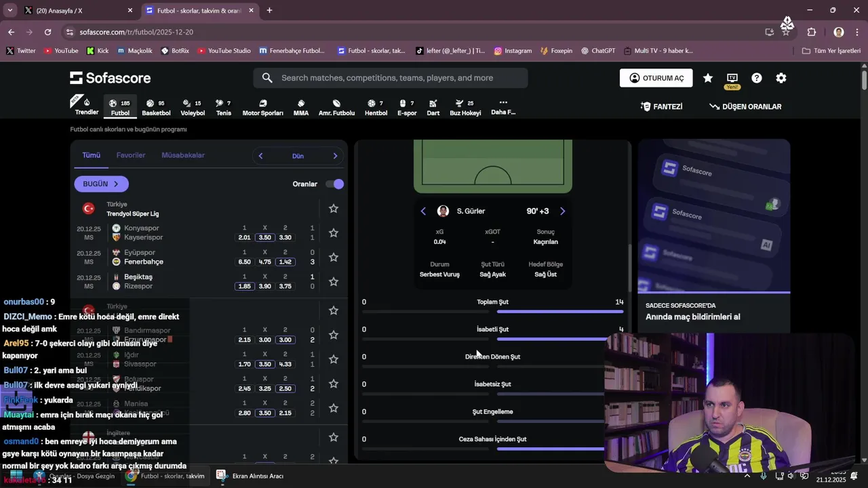Viewport: 868px width, 488px height.
Task: Open Tüm Yer İşaretleri bookmarks folder
Action: point(831,51)
